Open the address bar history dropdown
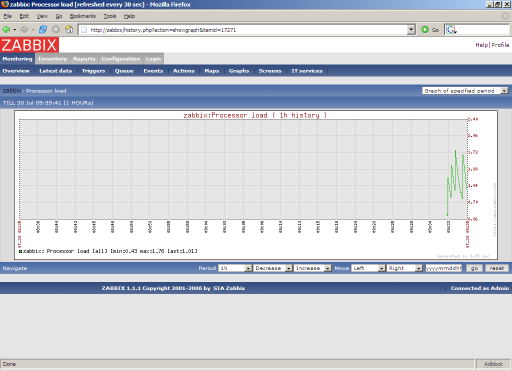 411,30
